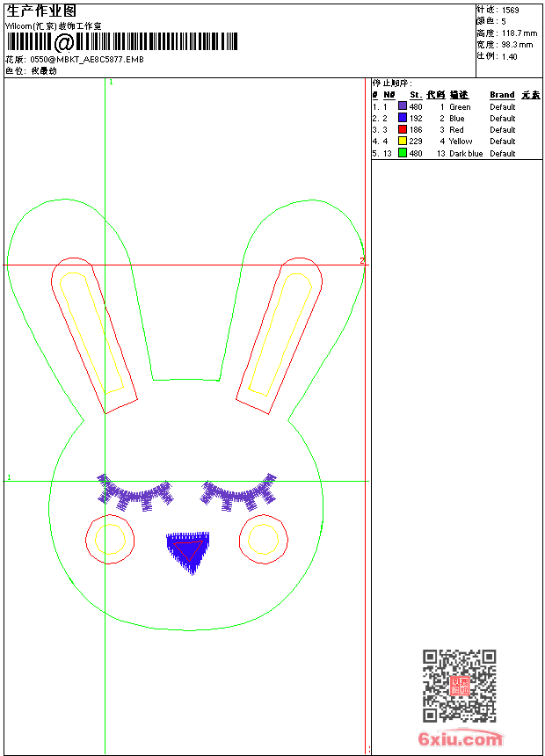Click the red swatch in the Red row
Screen dimensions: 545x756
pos(403,128)
